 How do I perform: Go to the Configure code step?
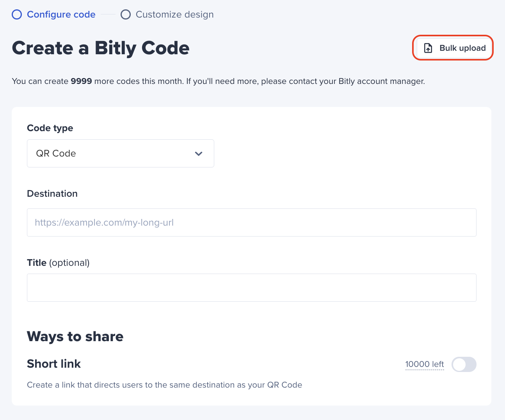(61, 14)
